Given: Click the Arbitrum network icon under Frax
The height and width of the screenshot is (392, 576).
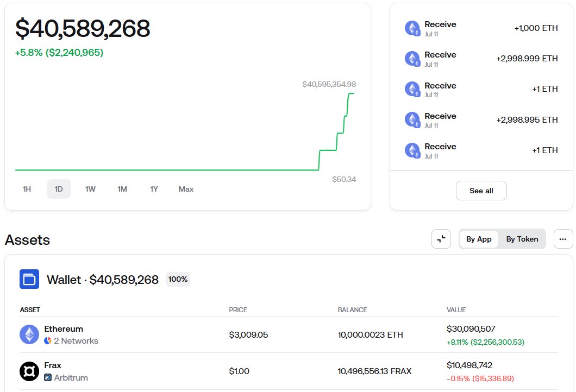Looking at the screenshot, I should 48,377.
